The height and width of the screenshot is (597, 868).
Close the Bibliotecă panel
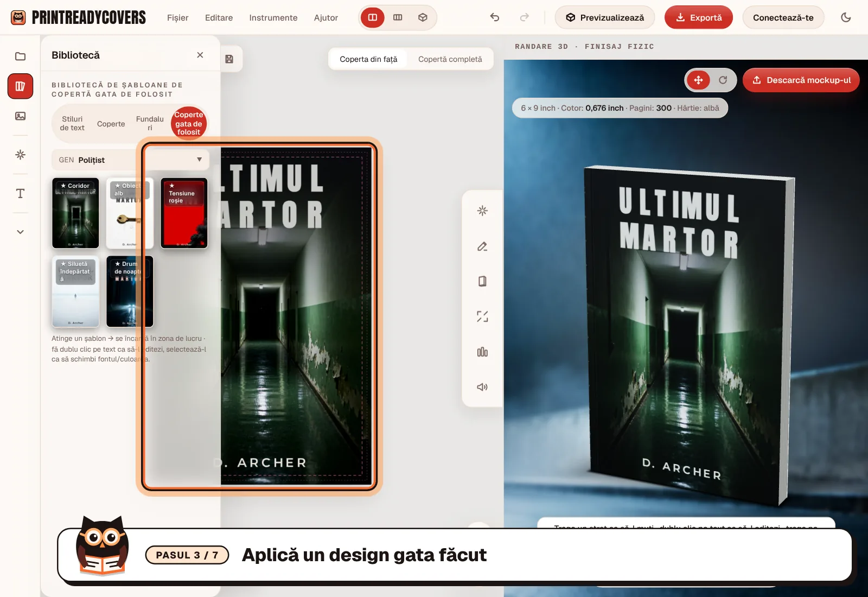click(x=200, y=55)
